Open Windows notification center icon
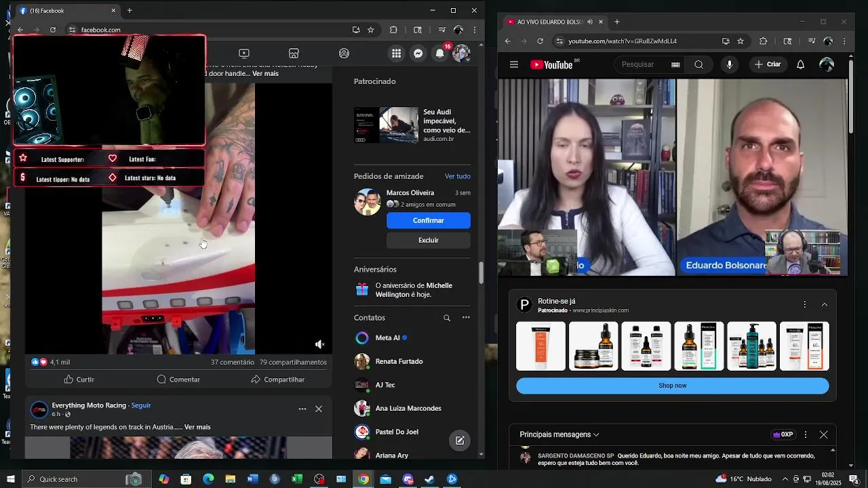The width and height of the screenshot is (868, 488). [854, 479]
